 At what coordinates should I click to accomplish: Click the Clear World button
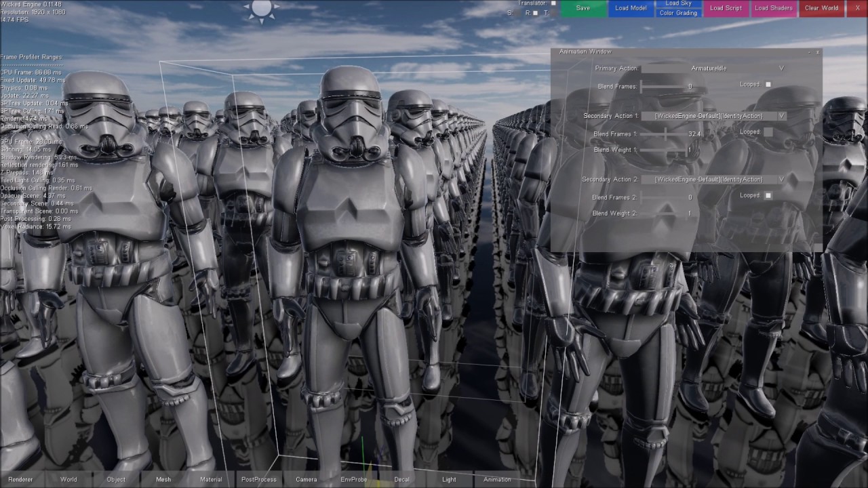821,8
